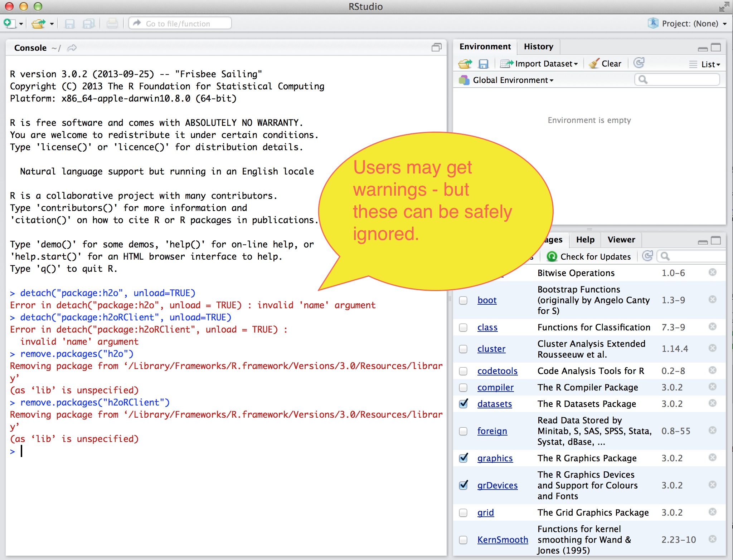Click the save workspace icon in Environment pane
The height and width of the screenshot is (560, 733).
pos(483,64)
